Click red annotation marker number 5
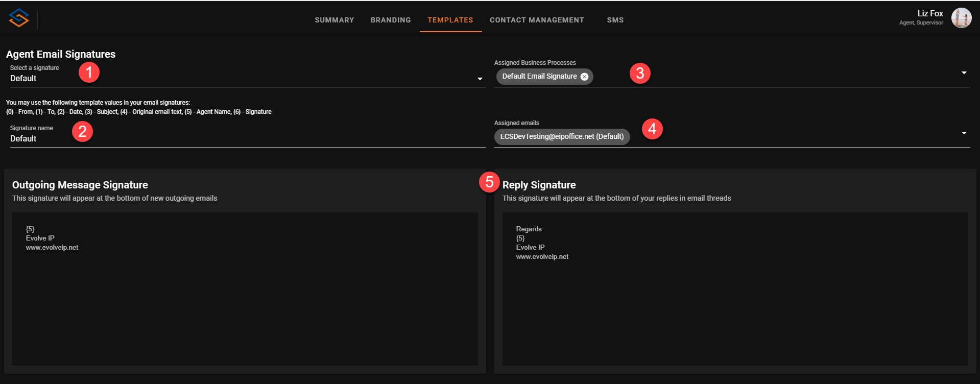The width and height of the screenshot is (980, 384). tap(489, 182)
